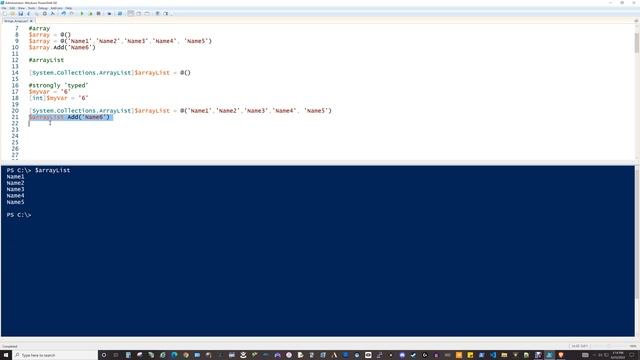Show the Command add-on pane
Screen dimensions: 640x360
pos(165,13)
